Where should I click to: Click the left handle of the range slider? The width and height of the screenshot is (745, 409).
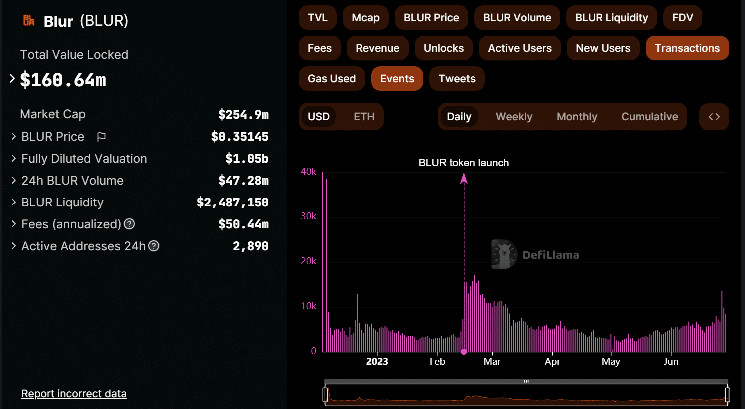[325, 394]
